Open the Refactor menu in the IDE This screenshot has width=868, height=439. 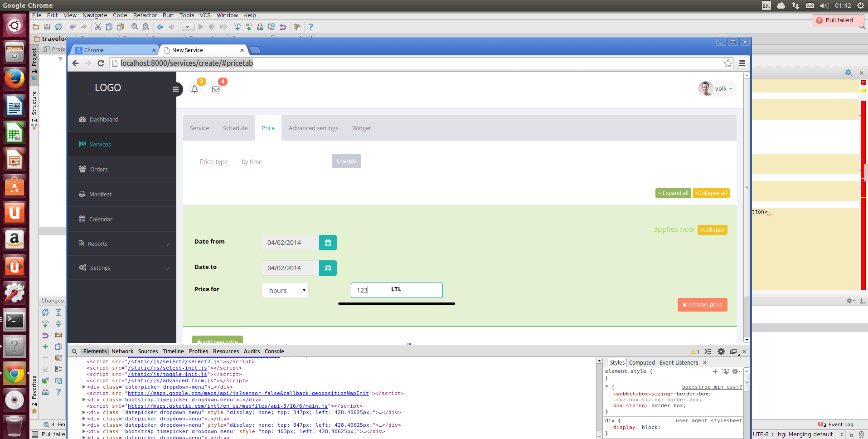[x=145, y=15]
